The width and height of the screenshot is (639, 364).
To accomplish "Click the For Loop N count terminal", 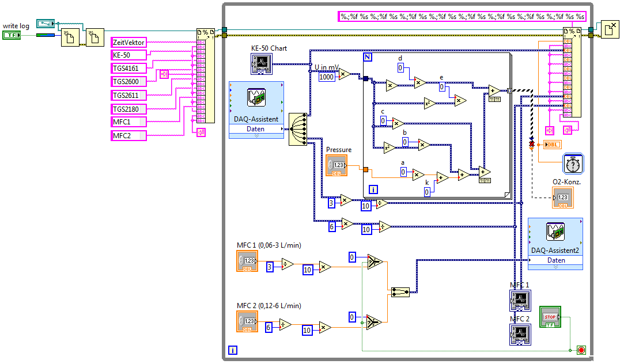I will click(368, 57).
